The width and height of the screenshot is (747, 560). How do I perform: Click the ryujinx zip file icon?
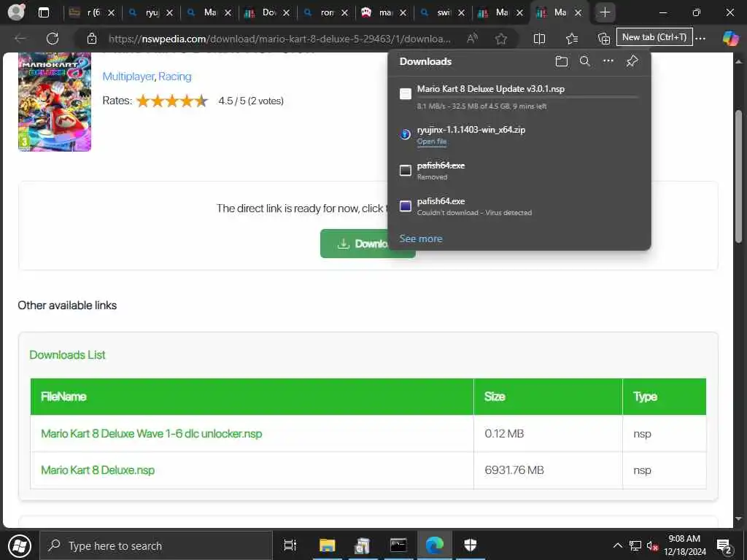405,134
